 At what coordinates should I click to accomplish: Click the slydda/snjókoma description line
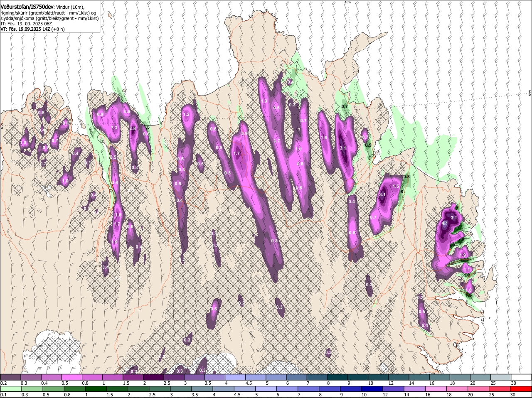coord(49,18)
